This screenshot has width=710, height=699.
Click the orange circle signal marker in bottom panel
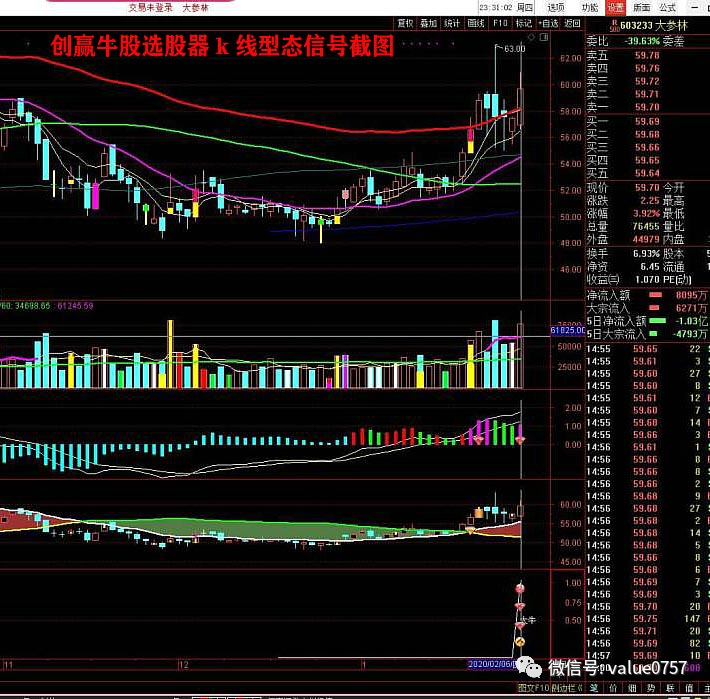[x=519, y=642]
